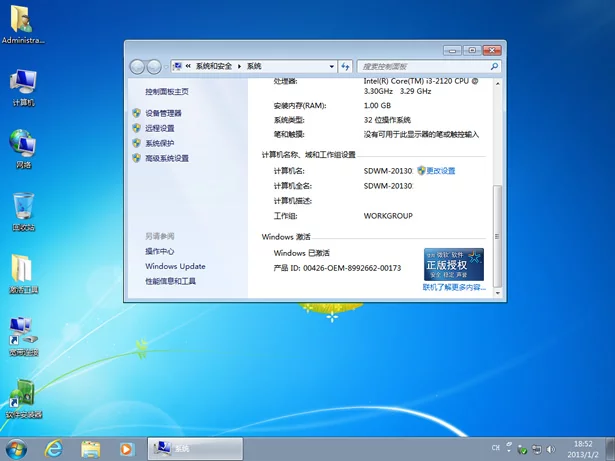The image size is (615, 461).
Task: Go forward with the Forward arrow button
Action: (x=154, y=67)
